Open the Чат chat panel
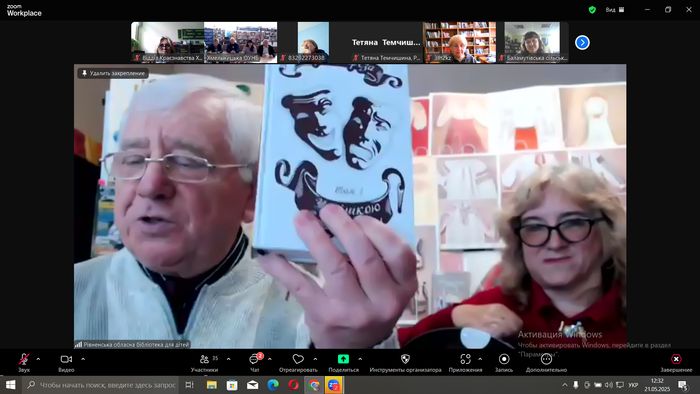700x394 pixels. click(x=254, y=362)
